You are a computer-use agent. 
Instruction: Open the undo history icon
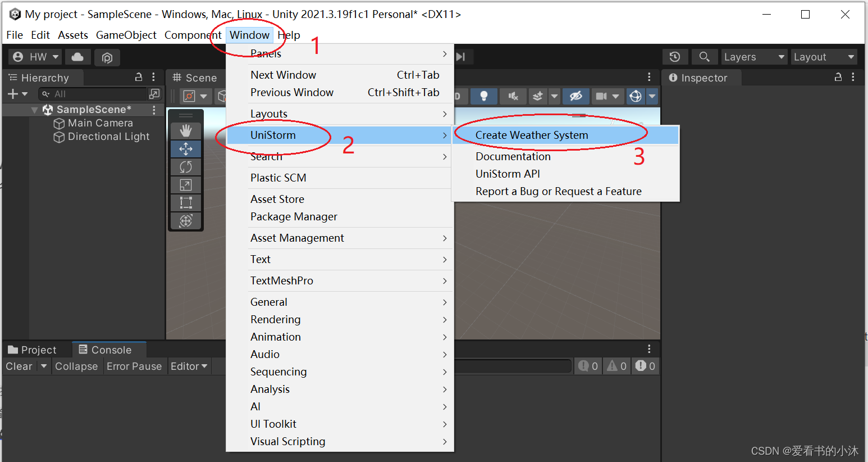click(x=675, y=57)
